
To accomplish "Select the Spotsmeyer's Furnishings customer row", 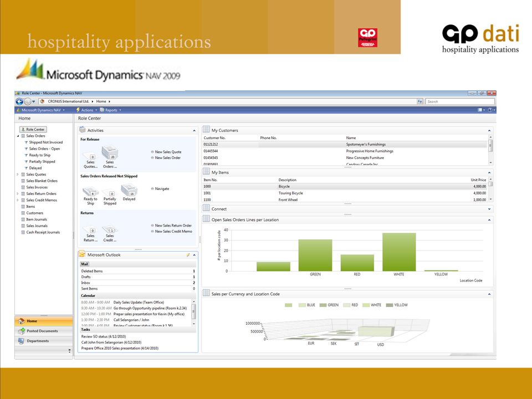I will pos(345,145).
